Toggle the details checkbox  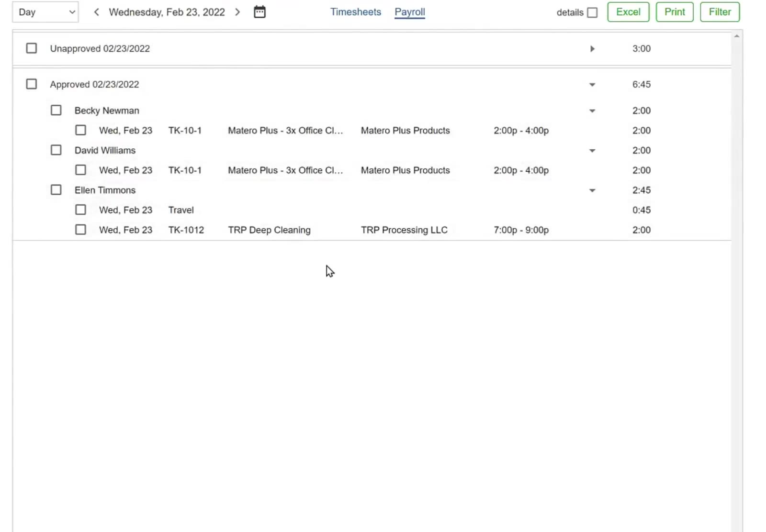tap(592, 12)
